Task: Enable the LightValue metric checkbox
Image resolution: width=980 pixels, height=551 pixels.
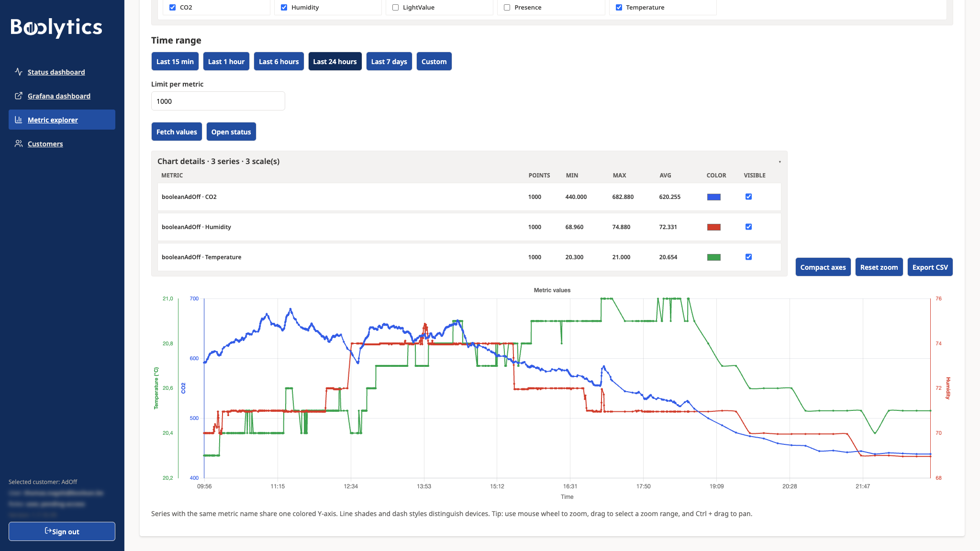Action: click(395, 7)
